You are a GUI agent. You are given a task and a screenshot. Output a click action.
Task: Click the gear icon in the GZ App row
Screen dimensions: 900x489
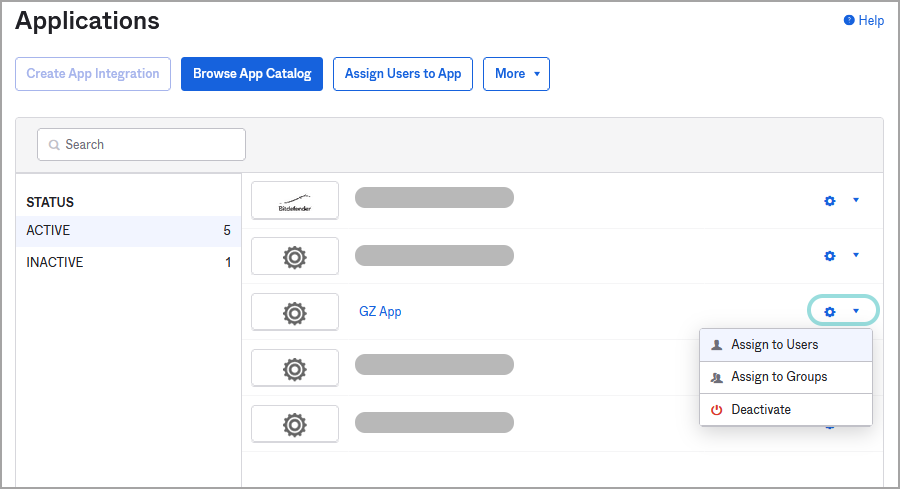click(829, 312)
